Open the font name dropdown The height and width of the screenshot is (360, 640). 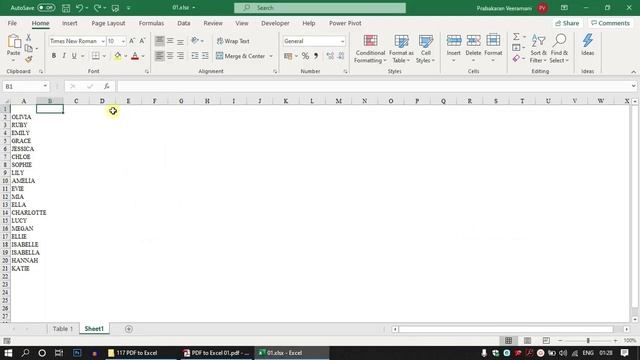click(x=103, y=41)
